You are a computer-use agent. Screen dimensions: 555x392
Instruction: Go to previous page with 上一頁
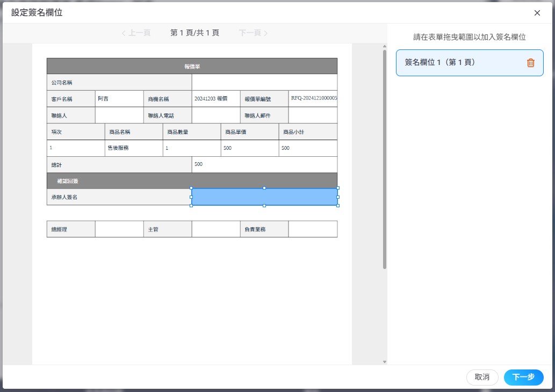136,33
